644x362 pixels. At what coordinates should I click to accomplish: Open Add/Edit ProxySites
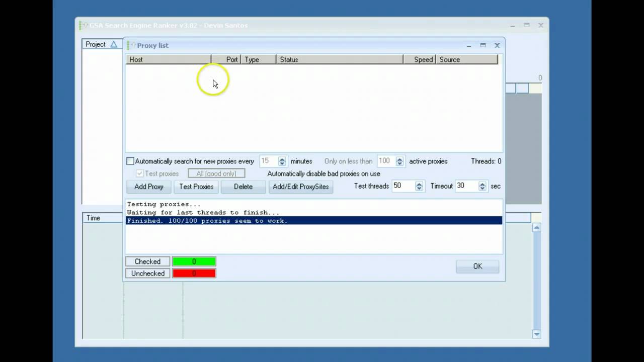[300, 187]
